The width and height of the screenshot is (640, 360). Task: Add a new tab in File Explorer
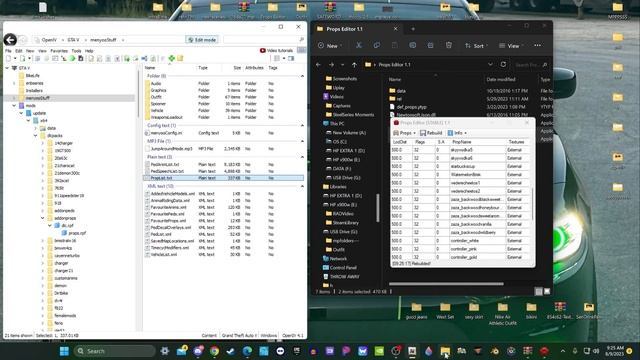(x=413, y=29)
